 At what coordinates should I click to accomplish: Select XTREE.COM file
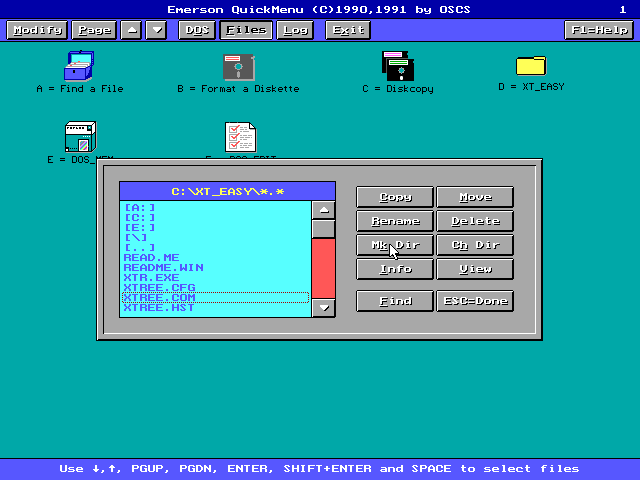tap(215, 298)
